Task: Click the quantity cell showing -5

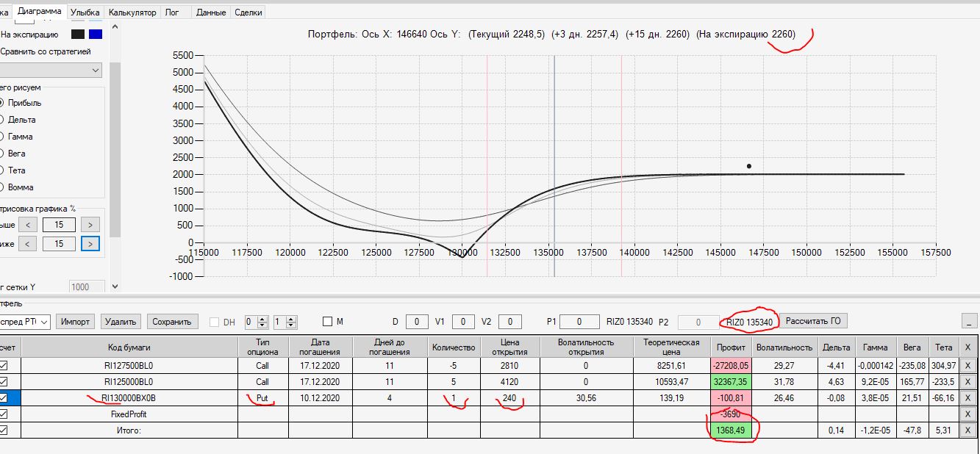Action: coord(454,366)
